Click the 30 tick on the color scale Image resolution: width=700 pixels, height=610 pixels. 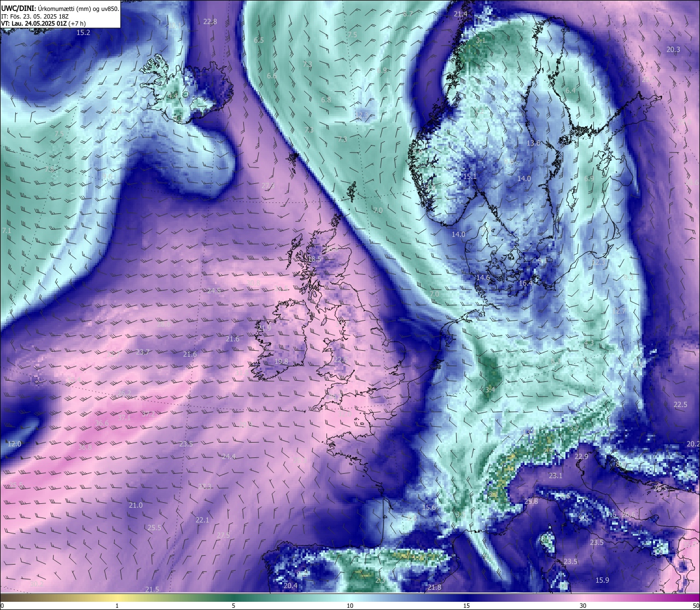click(x=583, y=606)
